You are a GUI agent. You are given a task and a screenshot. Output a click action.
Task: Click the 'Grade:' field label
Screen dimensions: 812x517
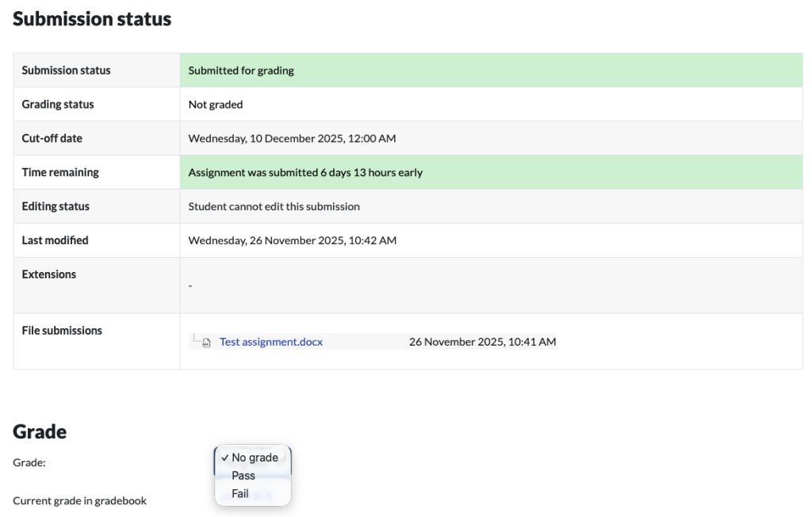[x=29, y=463]
